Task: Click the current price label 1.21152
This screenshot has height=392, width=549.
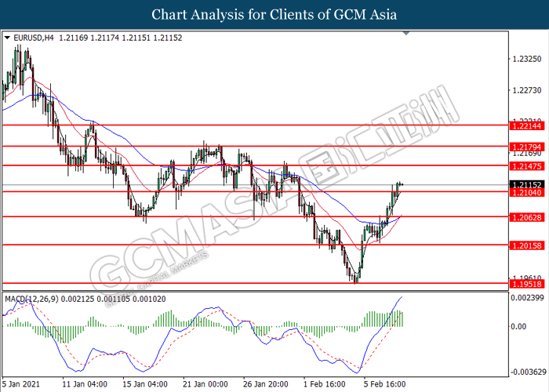Action: point(526,184)
